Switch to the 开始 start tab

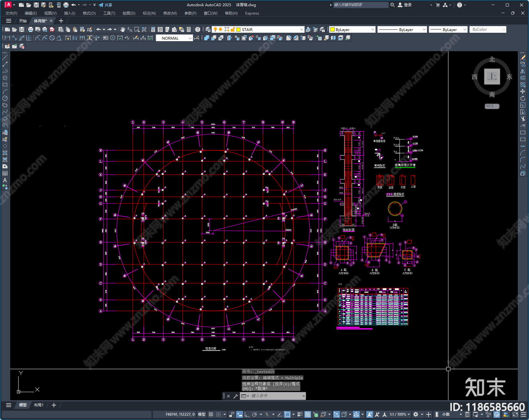(23, 21)
